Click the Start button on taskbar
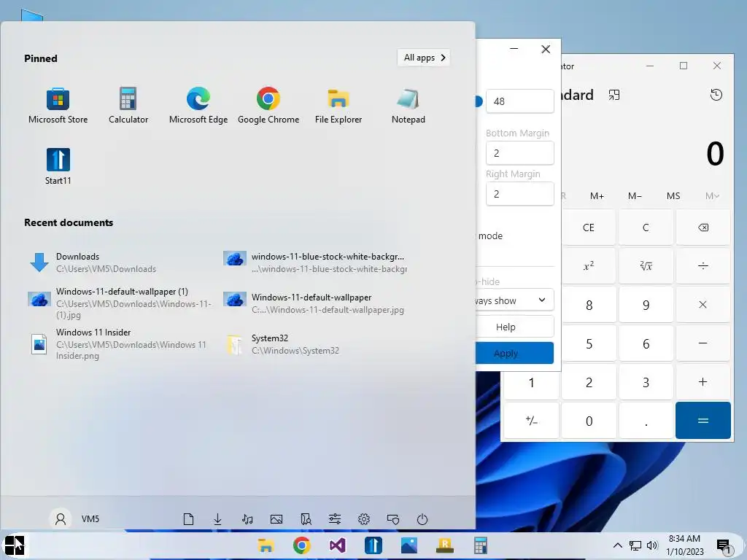The height and width of the screenshot is (560, 747). 15,545
